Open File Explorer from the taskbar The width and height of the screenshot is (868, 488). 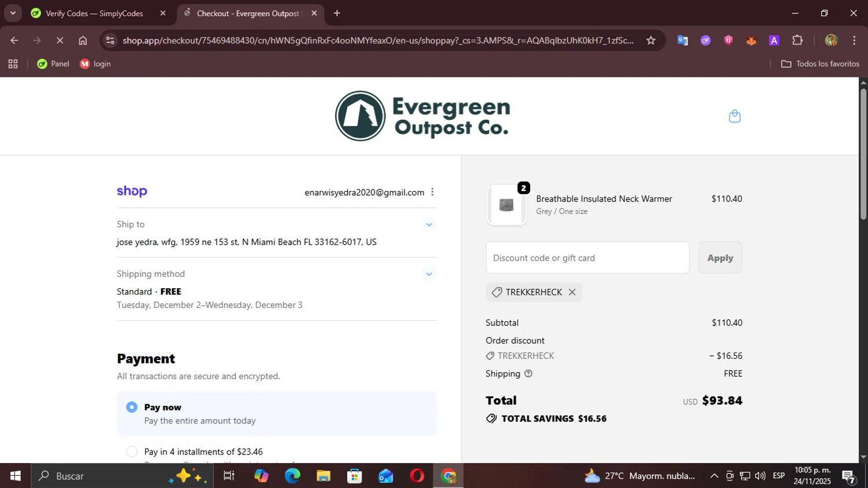tap(323, 476)
